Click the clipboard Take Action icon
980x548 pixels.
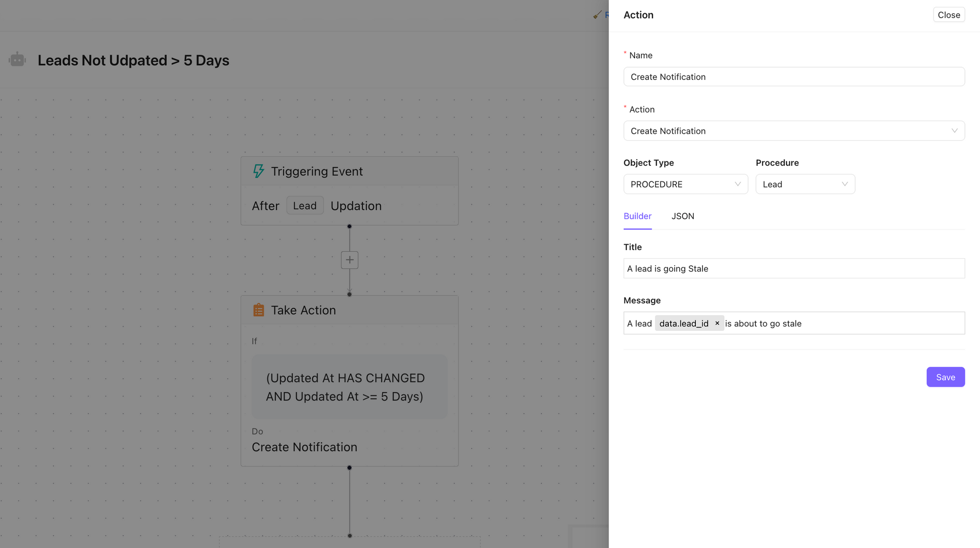[x=258, y=310]
